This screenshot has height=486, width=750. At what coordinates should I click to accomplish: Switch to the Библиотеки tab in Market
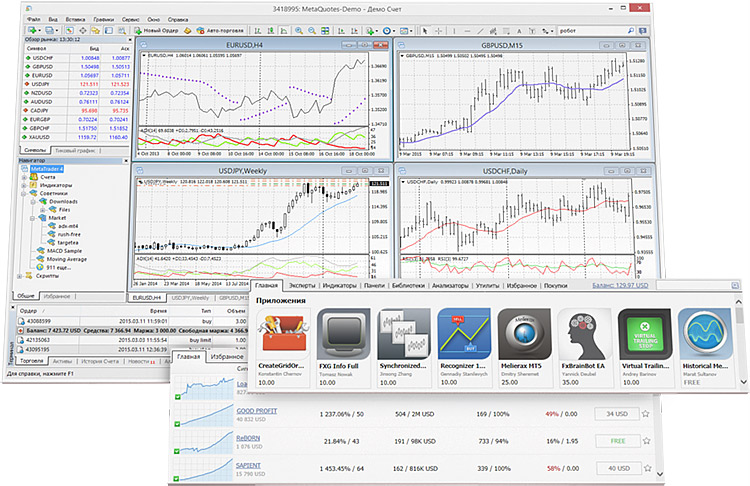408,286
